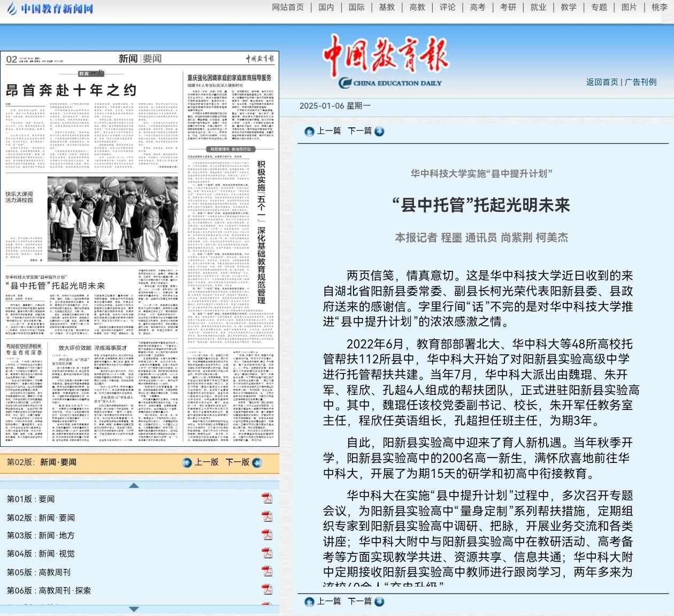Click previous-page arrow icon beside 上一版
Screen dimensions: 674x616
187,462
